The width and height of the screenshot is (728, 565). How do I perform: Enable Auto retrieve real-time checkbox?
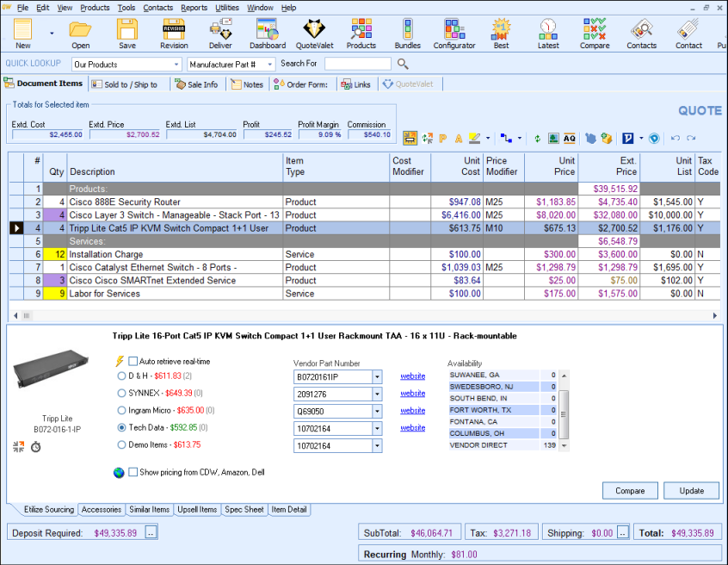tap(133, 361)
